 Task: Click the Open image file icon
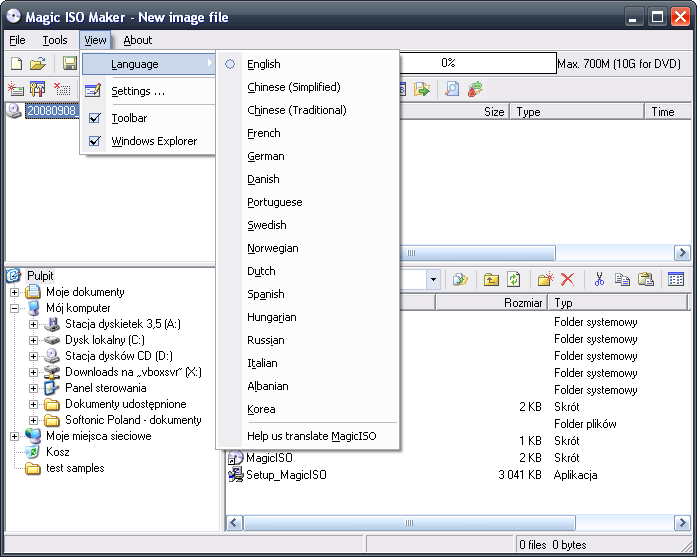click(38, 64)
